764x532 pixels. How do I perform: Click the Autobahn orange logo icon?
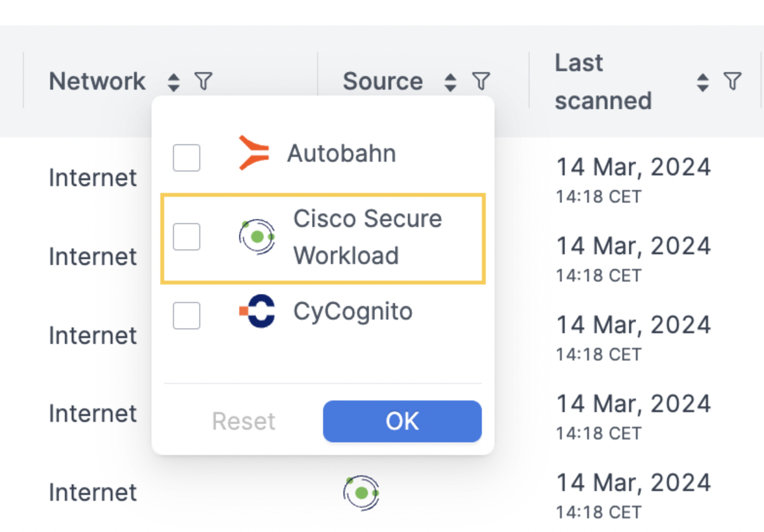click(x=254, y=153)
